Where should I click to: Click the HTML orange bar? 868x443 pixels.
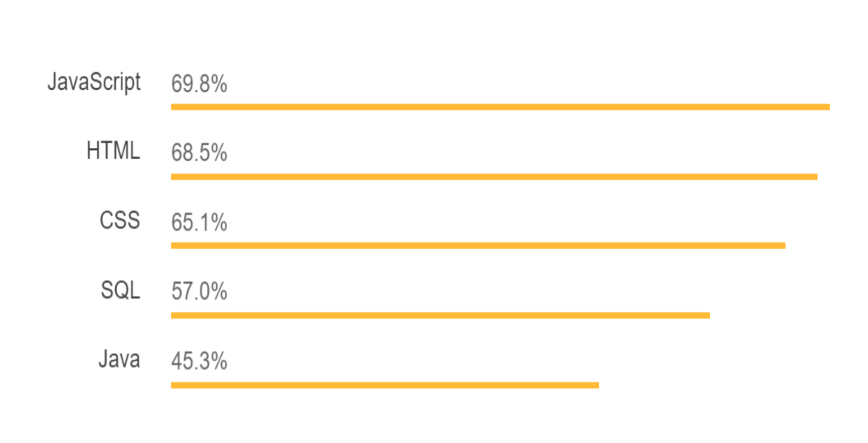(x=494, y=177)
